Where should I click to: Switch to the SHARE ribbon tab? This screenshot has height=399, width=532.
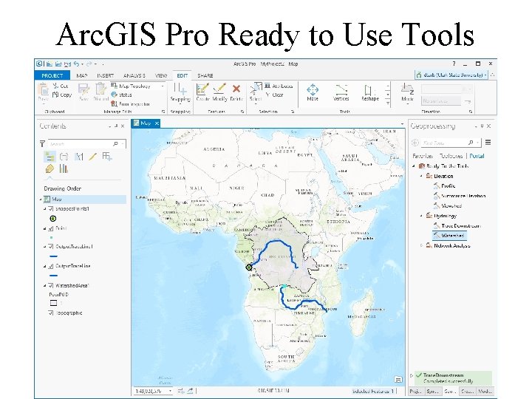tap(205, 75)
